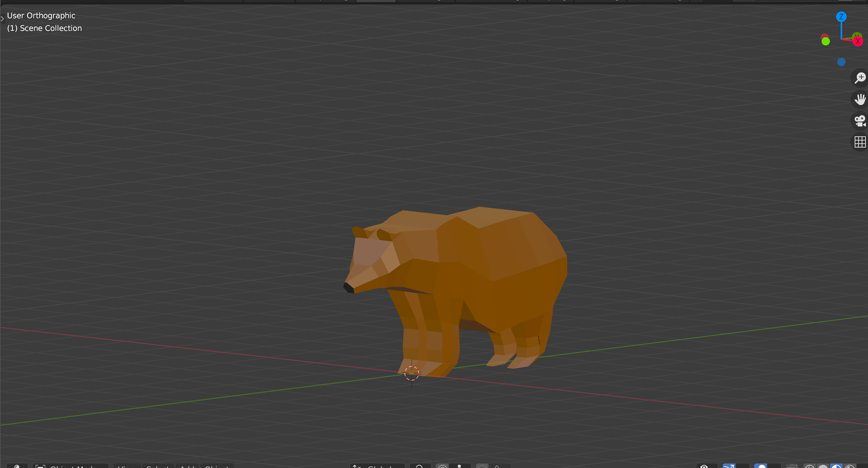Toggle the camera view button
Viewport: 868px width, 468px height.
coord(859,121)
